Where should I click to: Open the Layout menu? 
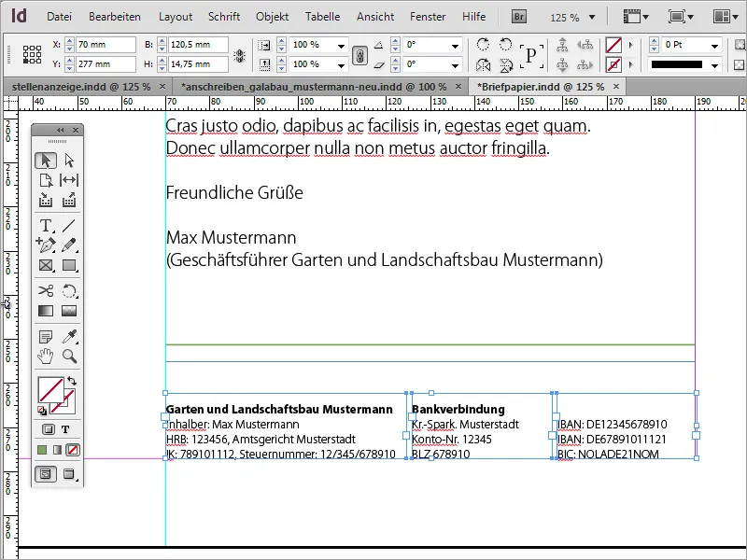pos(176,17)
